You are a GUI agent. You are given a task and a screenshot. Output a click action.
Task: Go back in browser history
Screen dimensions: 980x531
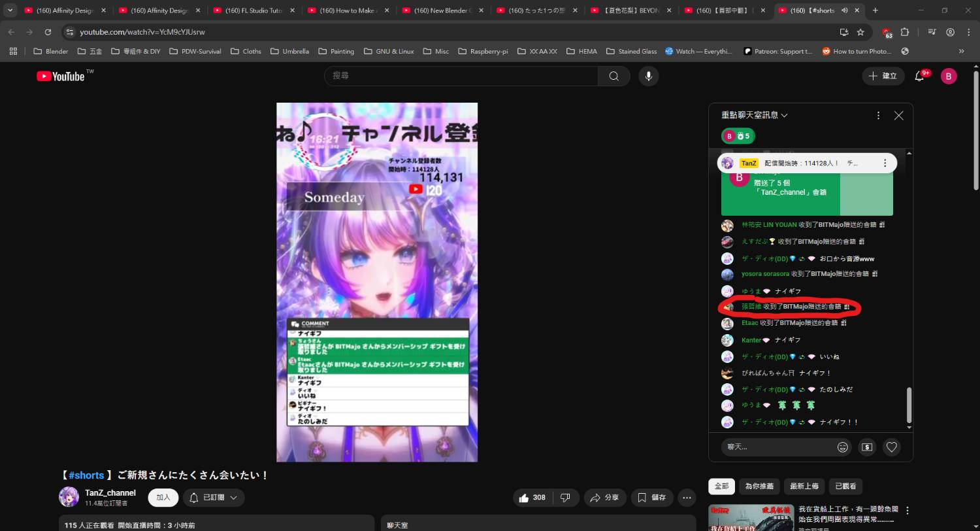pos(11,32)
